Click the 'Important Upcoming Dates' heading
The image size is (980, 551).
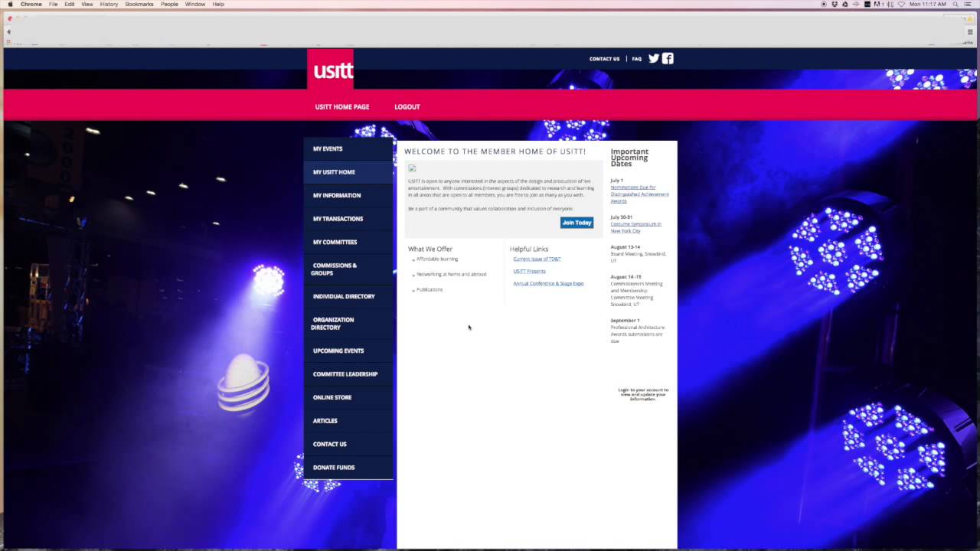pos(629,158)
